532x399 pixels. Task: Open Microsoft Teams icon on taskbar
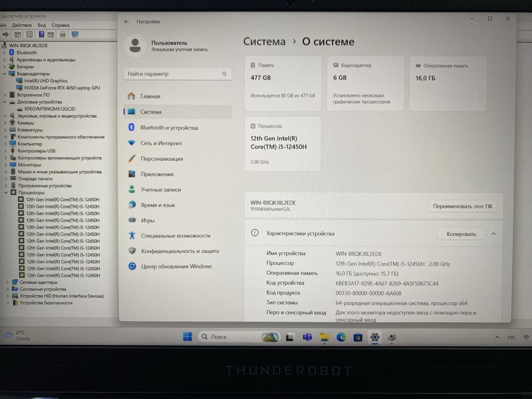pyautogui.click(x=307, y=337)
